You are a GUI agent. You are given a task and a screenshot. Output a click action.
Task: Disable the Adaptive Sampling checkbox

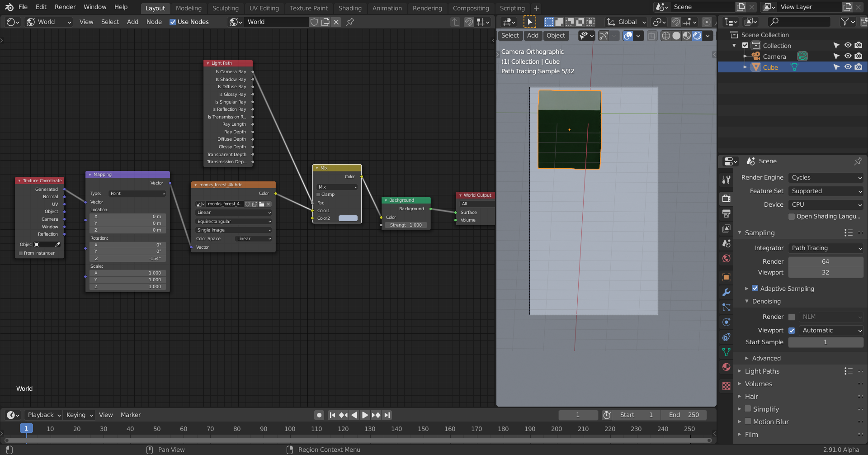755,288
